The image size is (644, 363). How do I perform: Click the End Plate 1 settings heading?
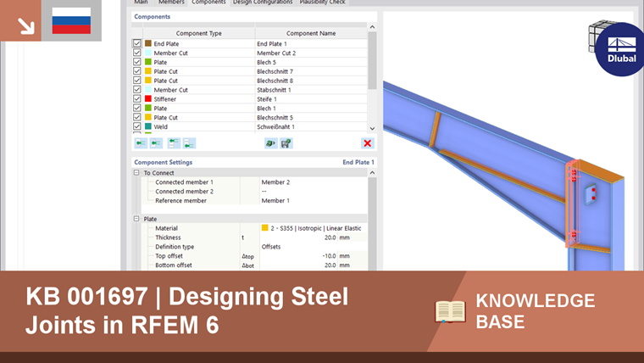358,162
